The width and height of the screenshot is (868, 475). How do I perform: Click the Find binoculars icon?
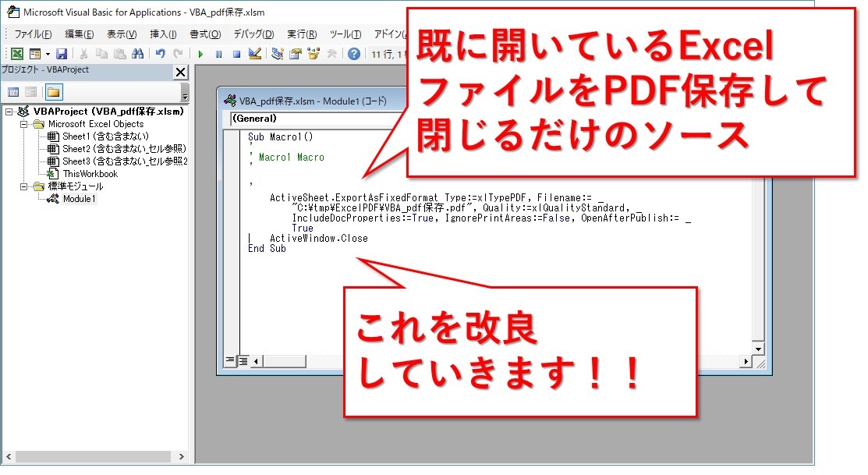pos(137,54)
